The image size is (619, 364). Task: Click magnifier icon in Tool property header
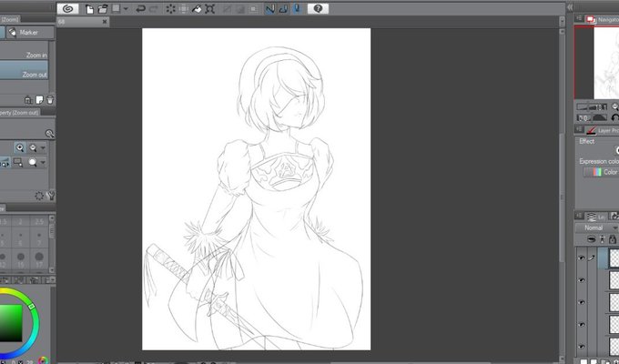pos(49,134)
